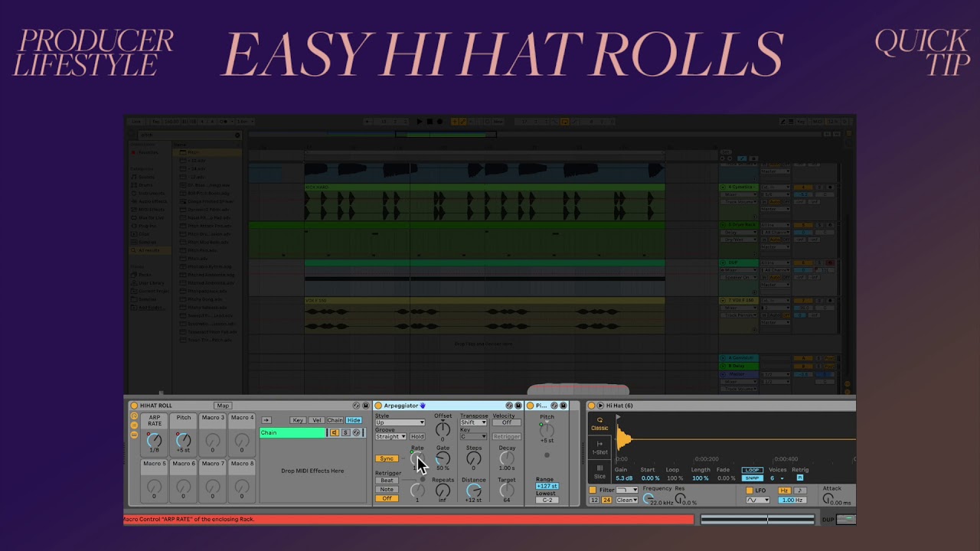Set Arpeggiator Retrigger mode to Beat
The width and height of the screenshot is (980, 551).
click(x=387, y=481)
